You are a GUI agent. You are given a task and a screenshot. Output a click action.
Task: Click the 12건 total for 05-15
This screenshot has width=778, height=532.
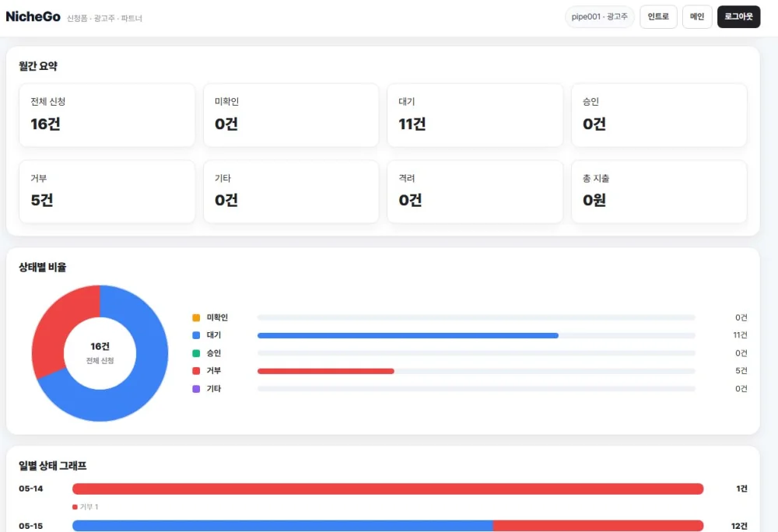(x=739, y=526)
